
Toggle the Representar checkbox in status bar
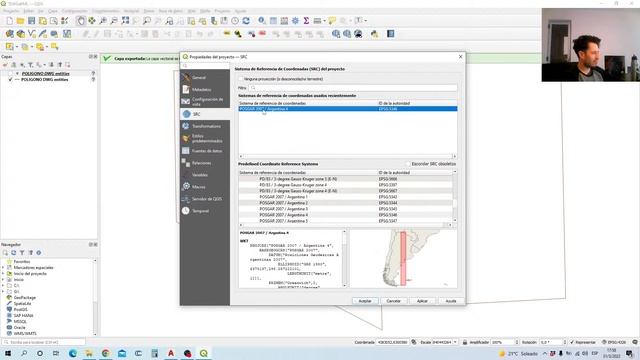click(x=572, y=342)
